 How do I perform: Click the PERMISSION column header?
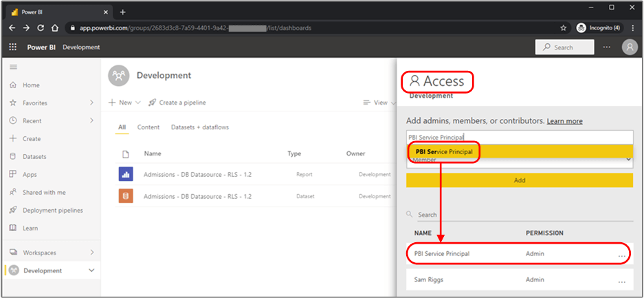[544, 233]
